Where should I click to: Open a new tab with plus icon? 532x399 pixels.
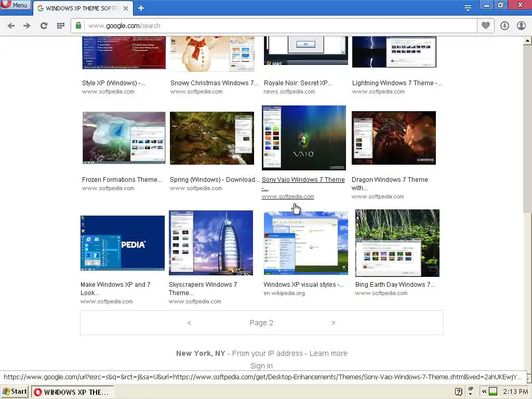pyautogui.click(x=141, y=8)
